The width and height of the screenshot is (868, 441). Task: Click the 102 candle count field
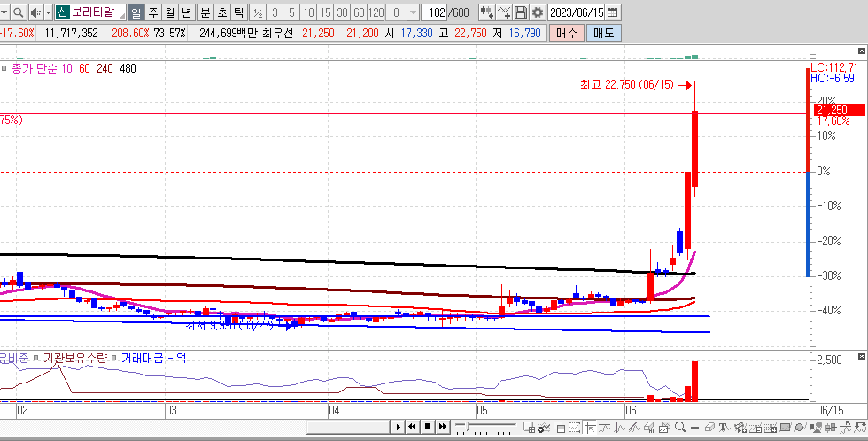[x=436, y=12]
